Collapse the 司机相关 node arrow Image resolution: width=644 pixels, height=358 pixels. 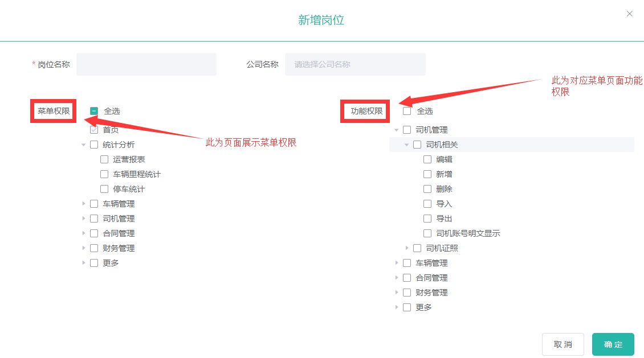(407, 145)
